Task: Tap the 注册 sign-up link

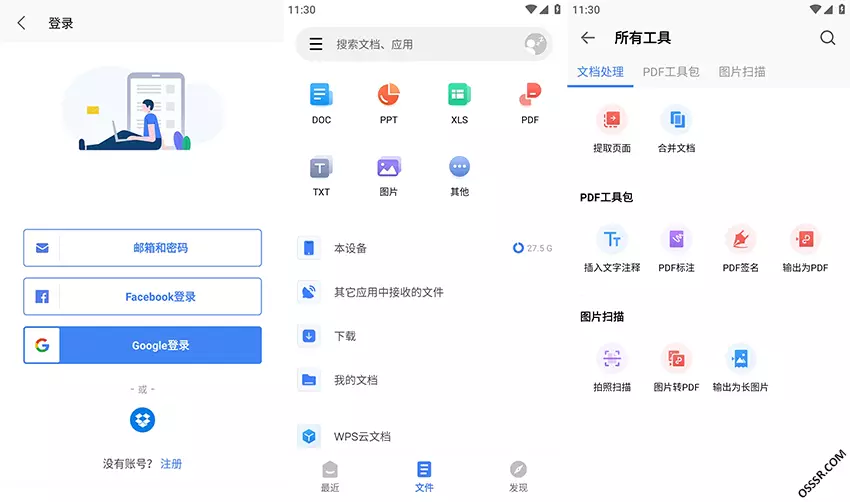Action: pyautogui.click(x=171, y=464)
